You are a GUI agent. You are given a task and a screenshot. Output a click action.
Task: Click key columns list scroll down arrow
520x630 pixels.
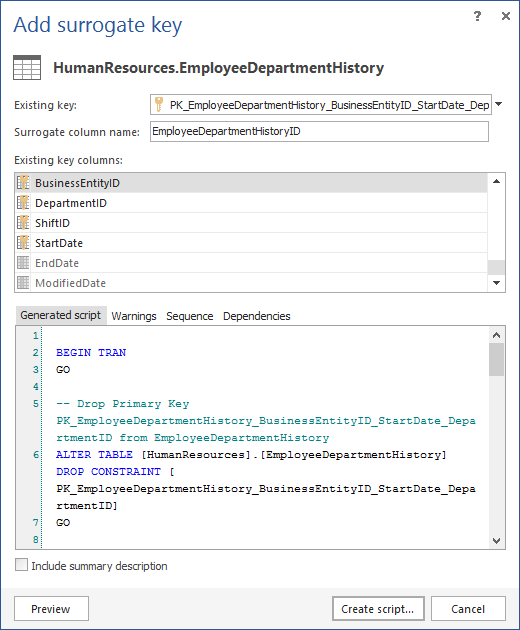point(496,283)
